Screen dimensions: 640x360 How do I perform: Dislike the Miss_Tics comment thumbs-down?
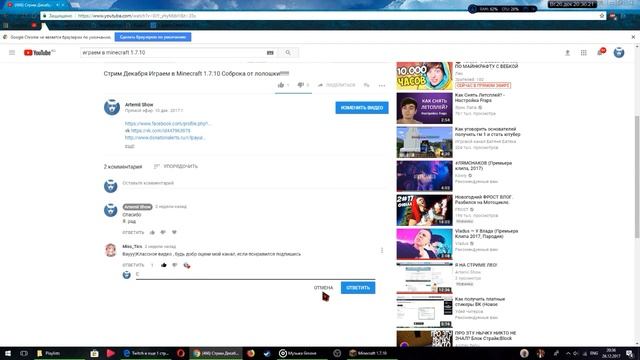175,265
